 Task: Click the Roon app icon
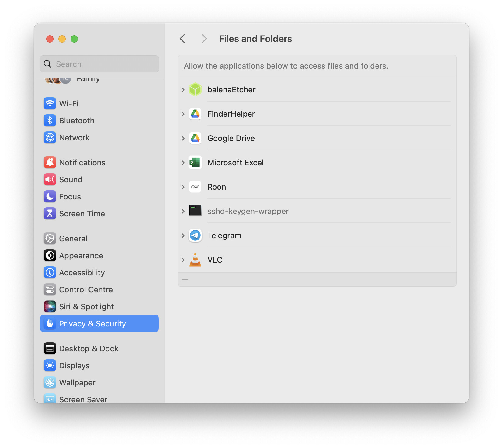[195, 187]
